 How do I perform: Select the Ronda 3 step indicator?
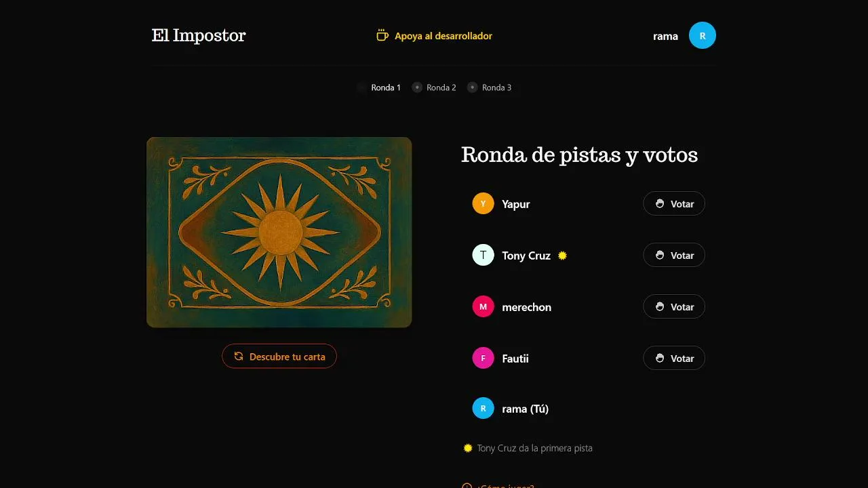pos(490,87)
